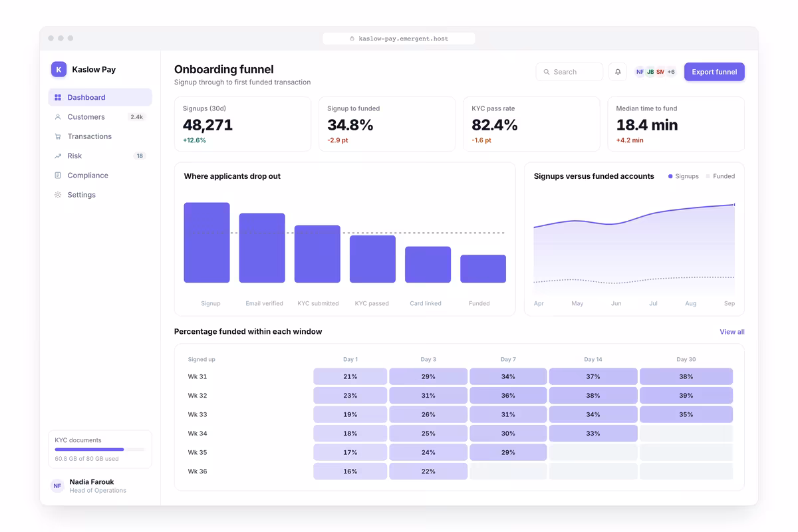Click the Signups (30d) 48,271 card
The image size is (798, 532).
[243, 124]
